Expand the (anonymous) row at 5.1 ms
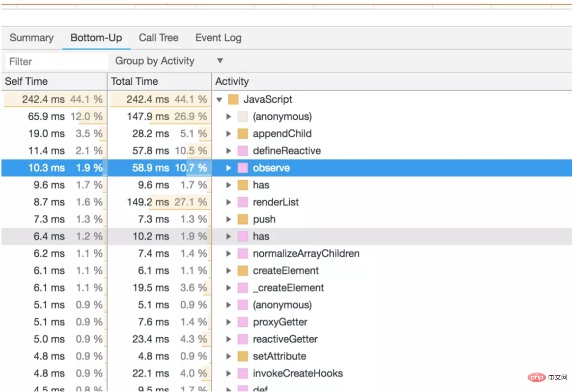572x392 pixels. 229,305
